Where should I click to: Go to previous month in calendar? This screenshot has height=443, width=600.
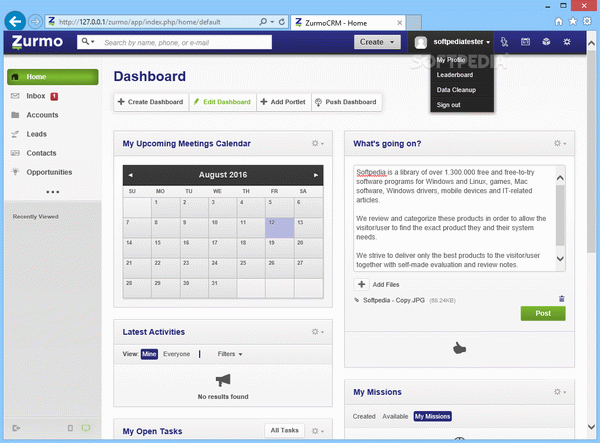click(x=130, y=175)
